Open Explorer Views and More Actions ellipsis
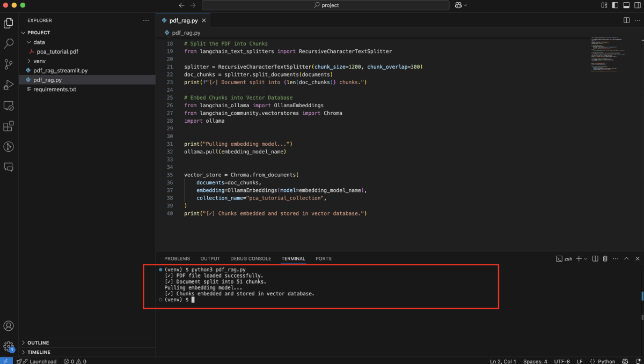This screenshot has height=364, width=644. coord(146,20)
